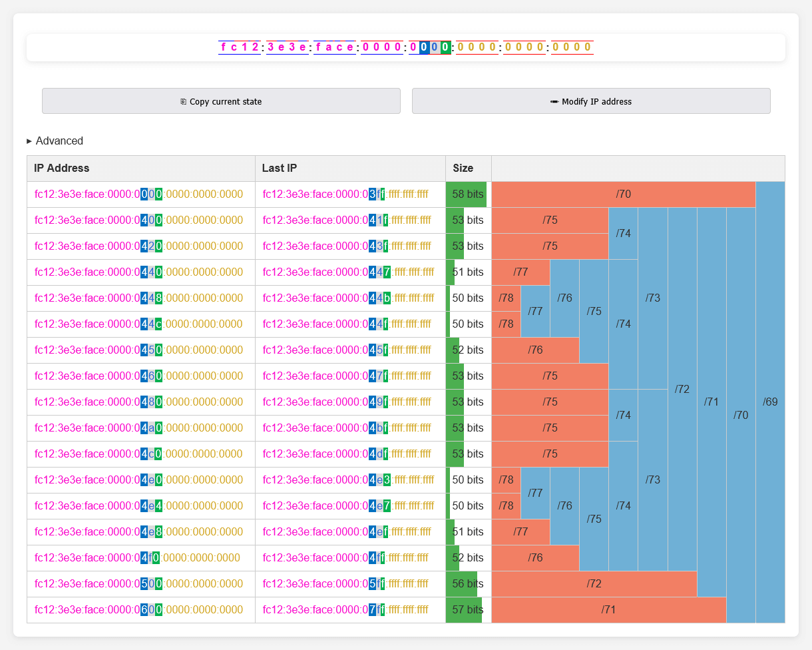Click the Modify IP address button
The image size is (812, 650).
pyautogui.click(x=590, y=101)
